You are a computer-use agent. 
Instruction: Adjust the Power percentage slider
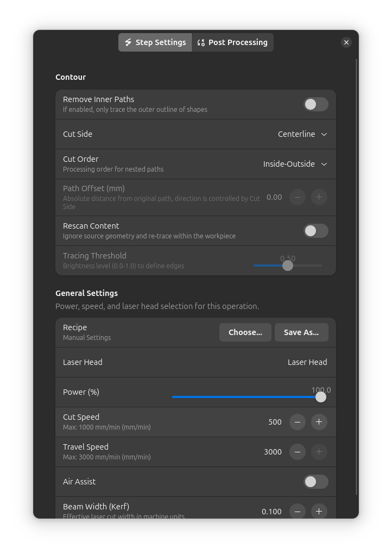pyautogui.click(x=320, y=397)
